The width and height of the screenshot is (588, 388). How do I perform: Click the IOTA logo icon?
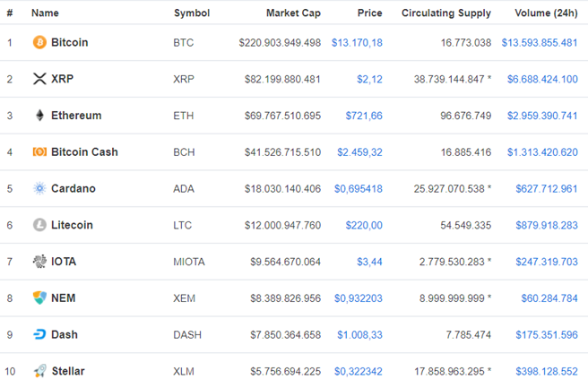[x=39, y=262]
